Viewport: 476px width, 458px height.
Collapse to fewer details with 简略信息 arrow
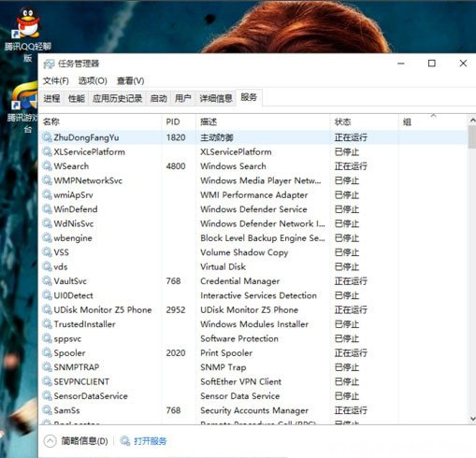click(x=50, y=441)
